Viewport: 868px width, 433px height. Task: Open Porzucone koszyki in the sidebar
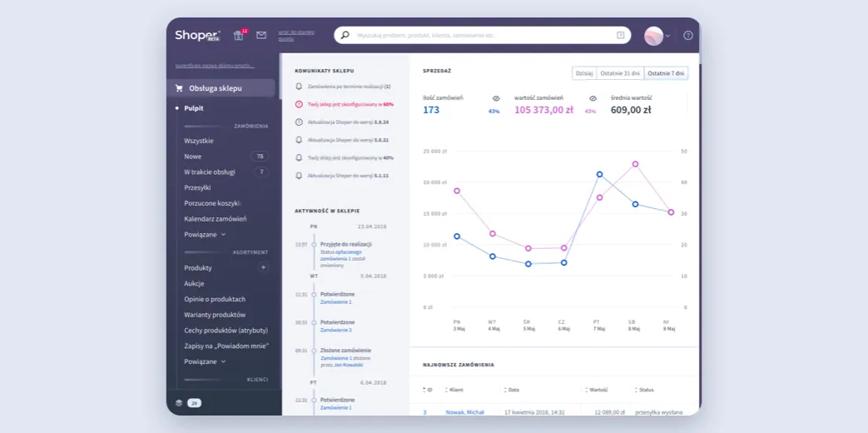212,203
